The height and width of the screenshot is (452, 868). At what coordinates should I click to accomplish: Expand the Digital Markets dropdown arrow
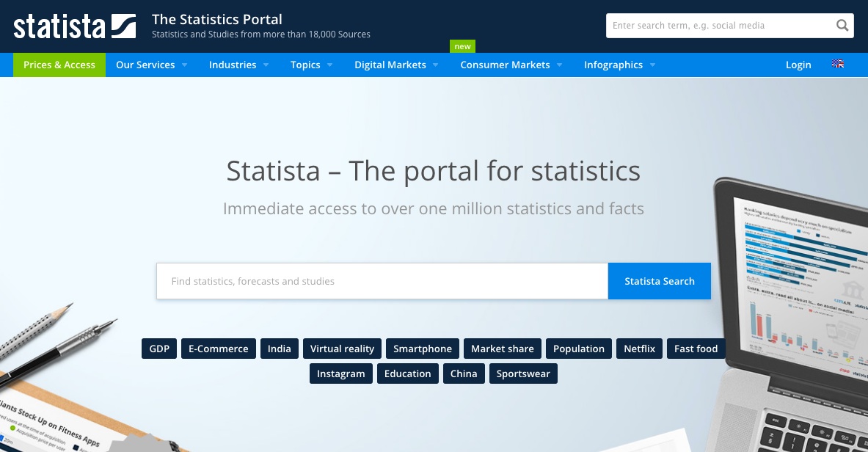pyautogui.click(x=436, y=65)
